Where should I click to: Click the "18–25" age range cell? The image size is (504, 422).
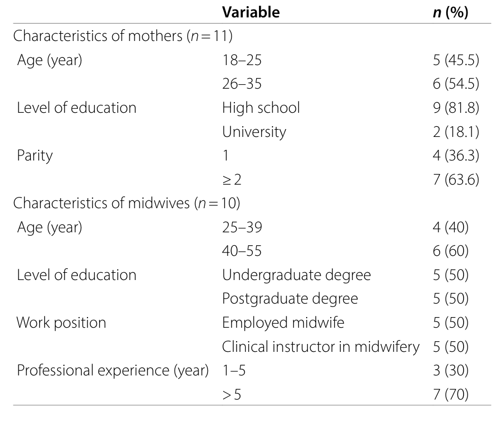coord(242,60)
